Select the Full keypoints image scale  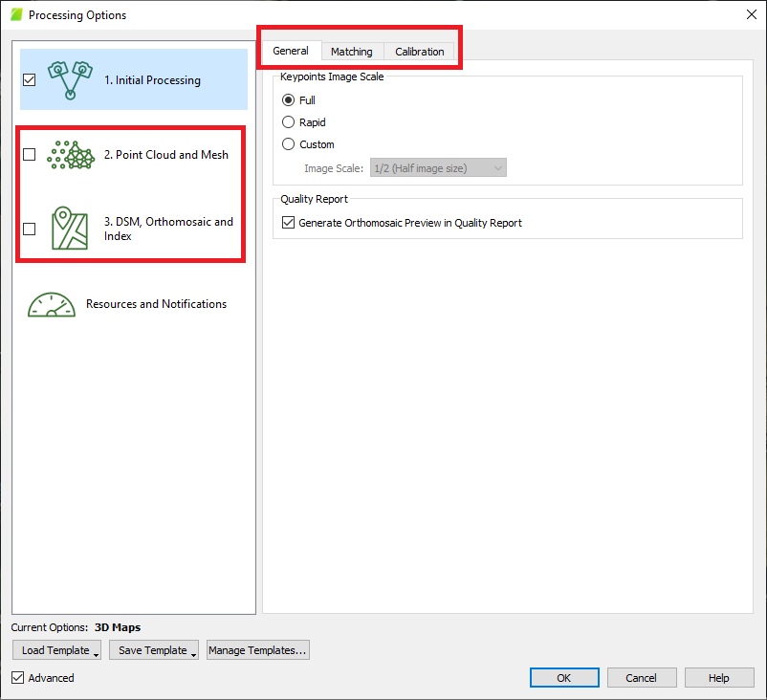pyautogui.click(x=289, y=100)
